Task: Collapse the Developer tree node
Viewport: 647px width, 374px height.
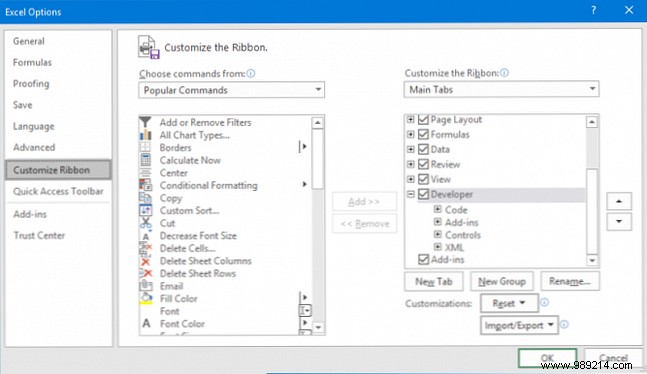Action: point(410,194)
